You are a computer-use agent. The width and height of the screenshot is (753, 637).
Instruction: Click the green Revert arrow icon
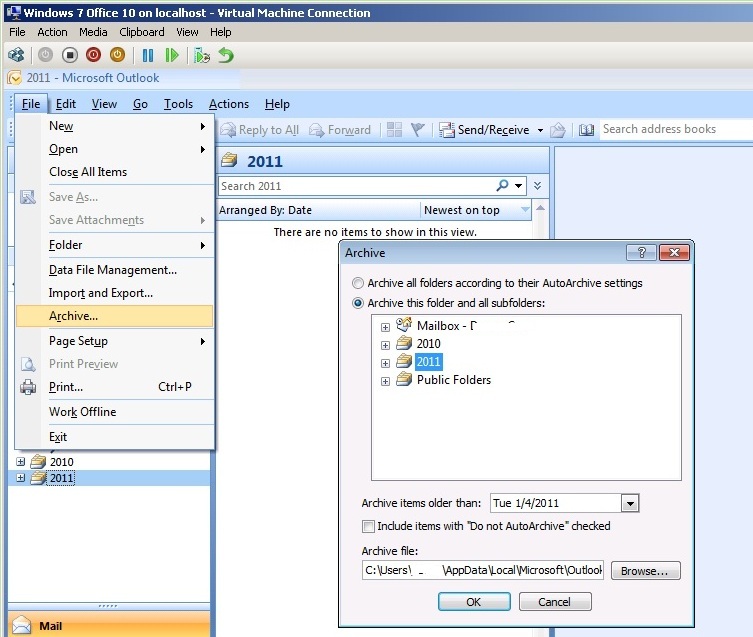coord(226,55)
